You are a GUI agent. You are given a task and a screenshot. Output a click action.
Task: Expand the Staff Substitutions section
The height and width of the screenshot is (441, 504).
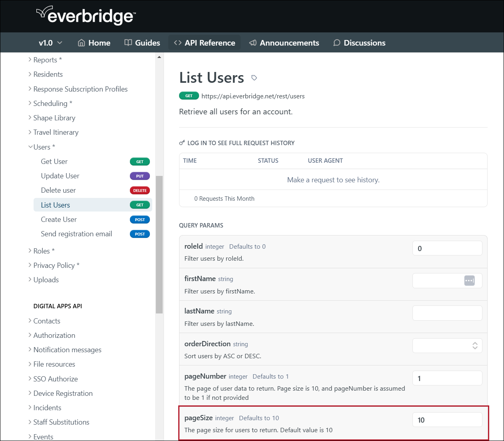coord(59,422)
